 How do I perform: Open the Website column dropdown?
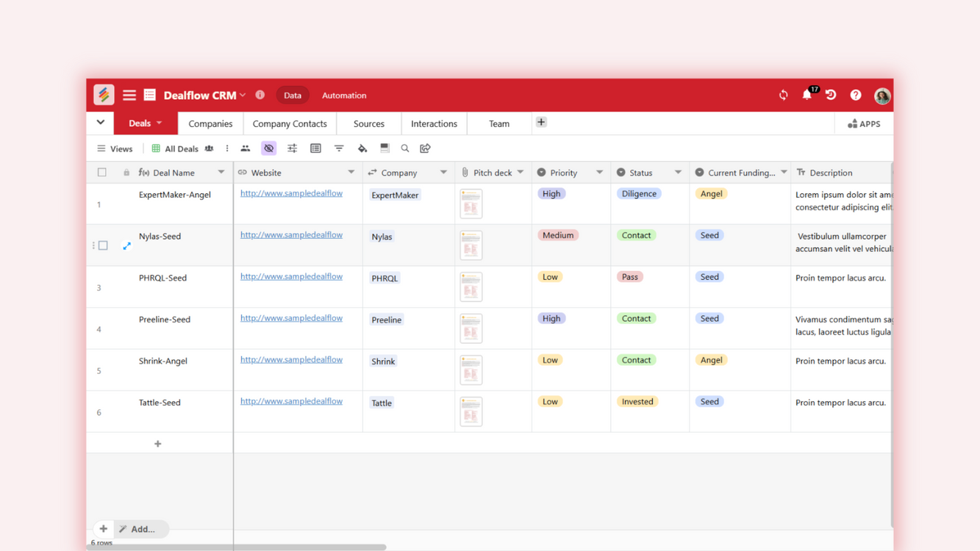[x=351, y=173]
